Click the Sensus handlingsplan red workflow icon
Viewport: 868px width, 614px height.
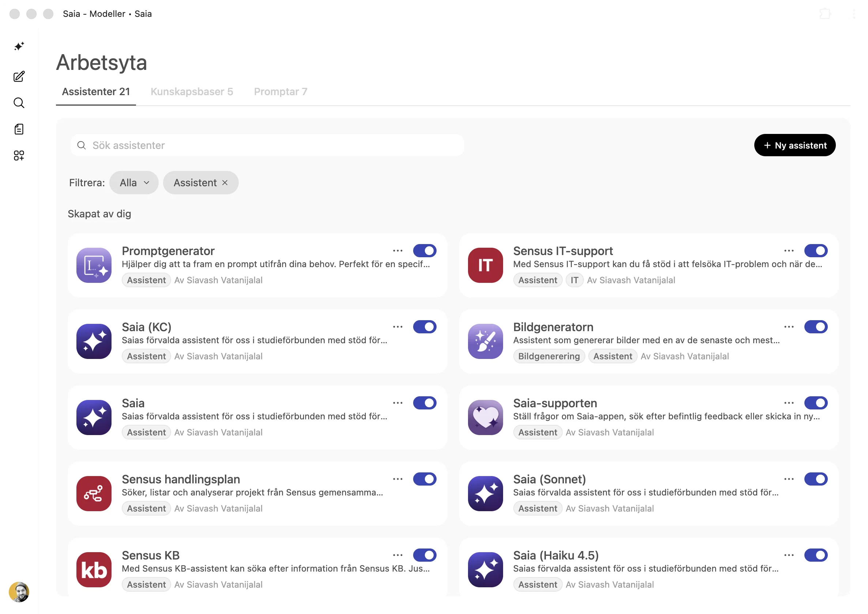[94, 493]
